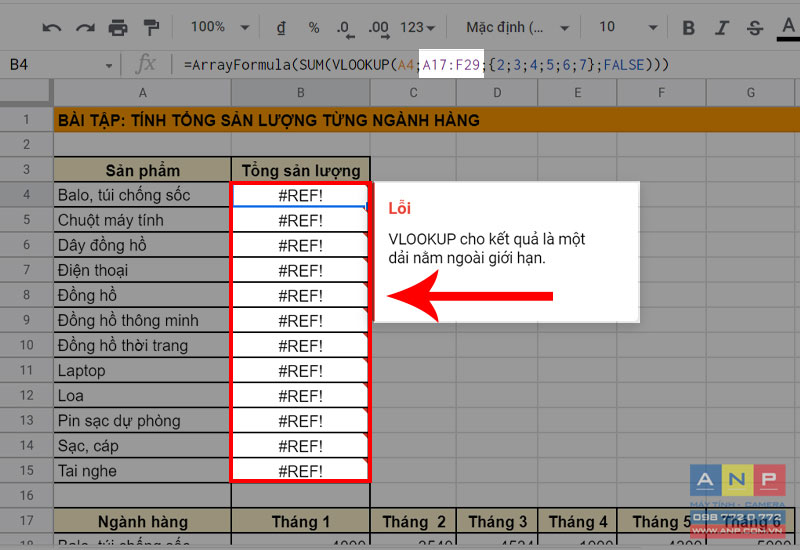Click the Tháng 2 header cell

(x=413, y=521)
